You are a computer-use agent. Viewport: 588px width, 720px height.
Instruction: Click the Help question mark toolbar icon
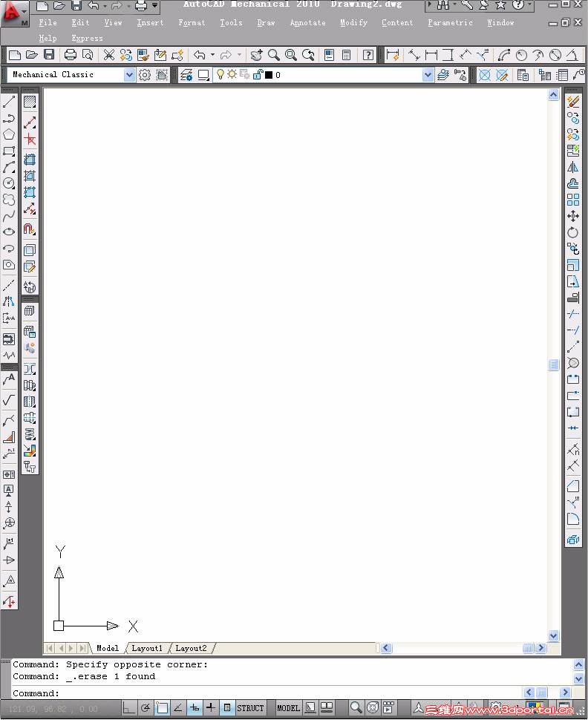click(368, 55)
